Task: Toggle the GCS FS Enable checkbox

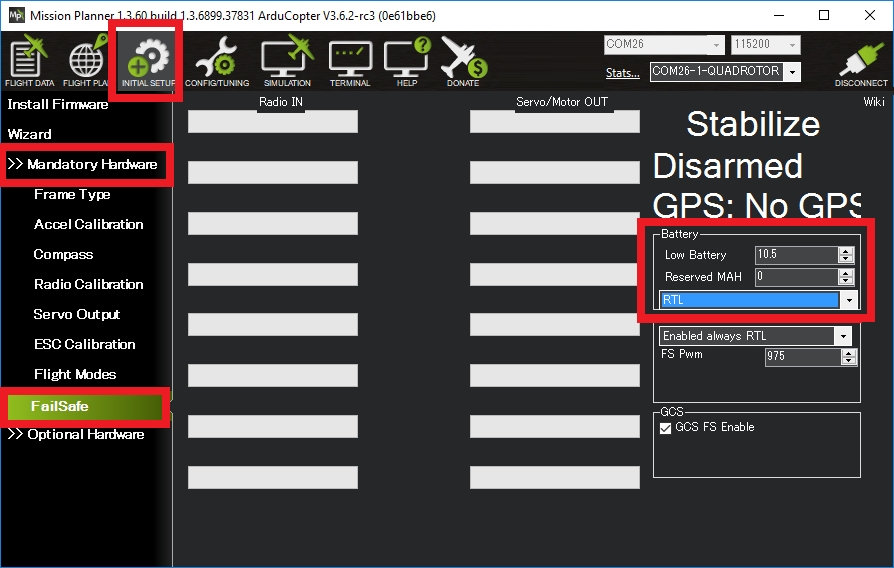Action: 666,428
